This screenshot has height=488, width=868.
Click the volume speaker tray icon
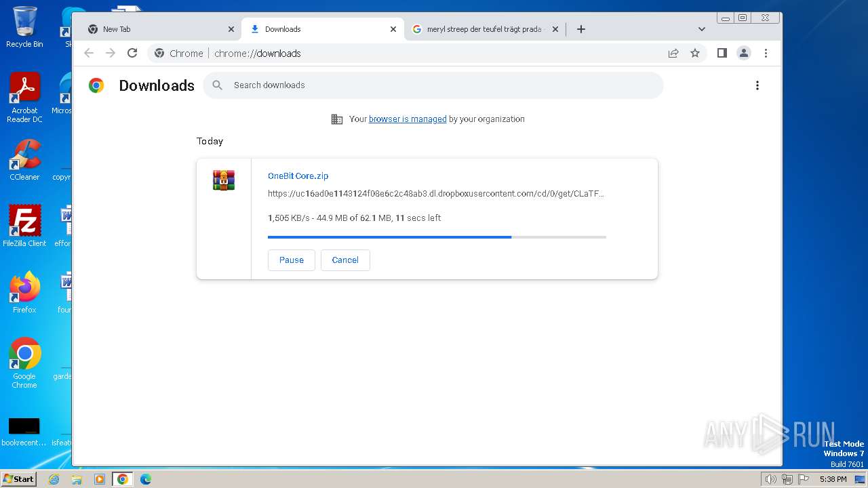[770, 479]
